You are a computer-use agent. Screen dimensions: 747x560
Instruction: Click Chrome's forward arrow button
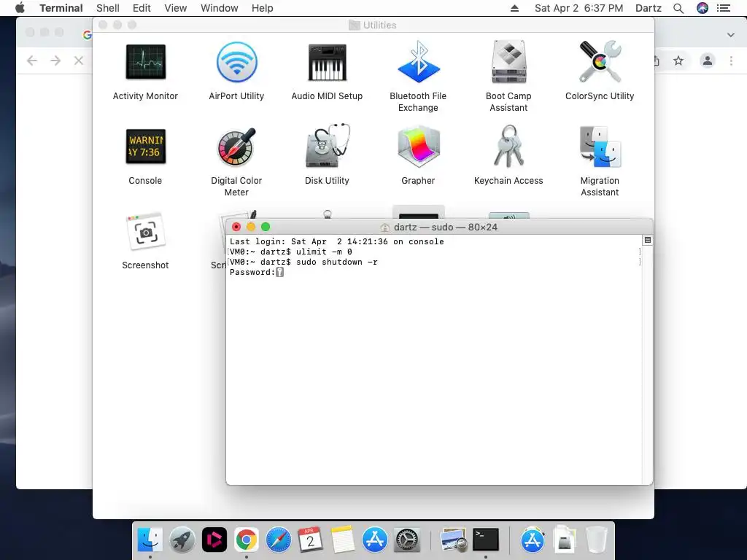(x=55, y=61)
